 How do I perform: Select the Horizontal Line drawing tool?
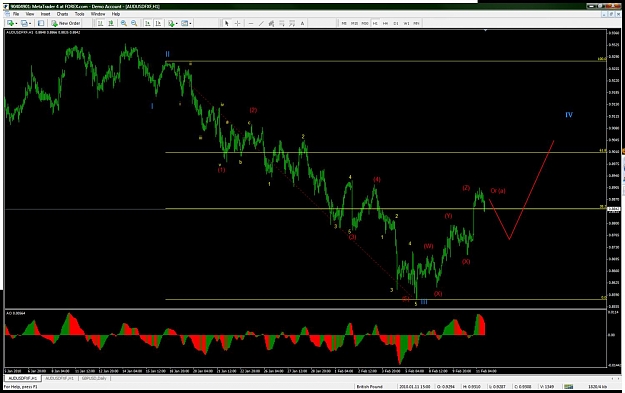[251, 24]
